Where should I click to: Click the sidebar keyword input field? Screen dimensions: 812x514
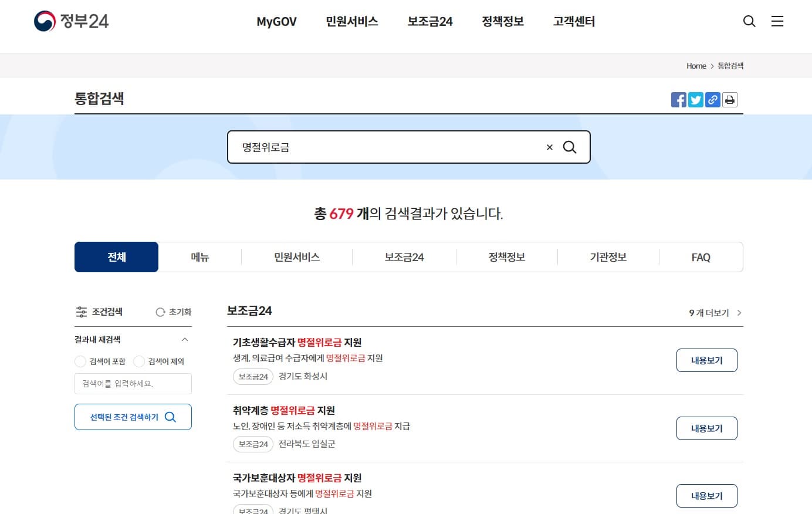[133, 384]
